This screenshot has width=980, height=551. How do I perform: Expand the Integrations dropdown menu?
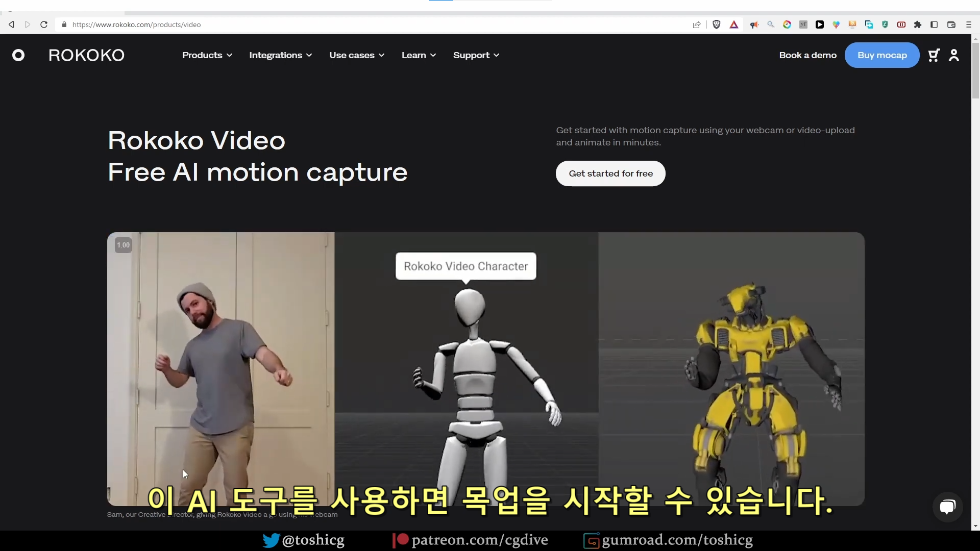point(280,55)
